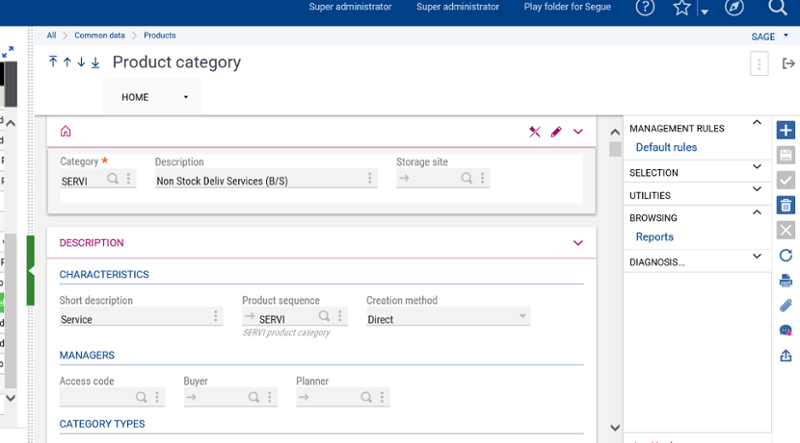The width and height of the screenshot is (800, 443).
Task: Open the Help question mark icon
Action: [645, 8]
